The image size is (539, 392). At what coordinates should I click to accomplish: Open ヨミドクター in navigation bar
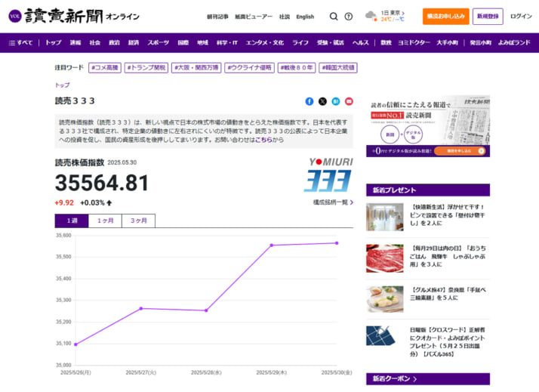pyautogui.click(x=414, y=42)
